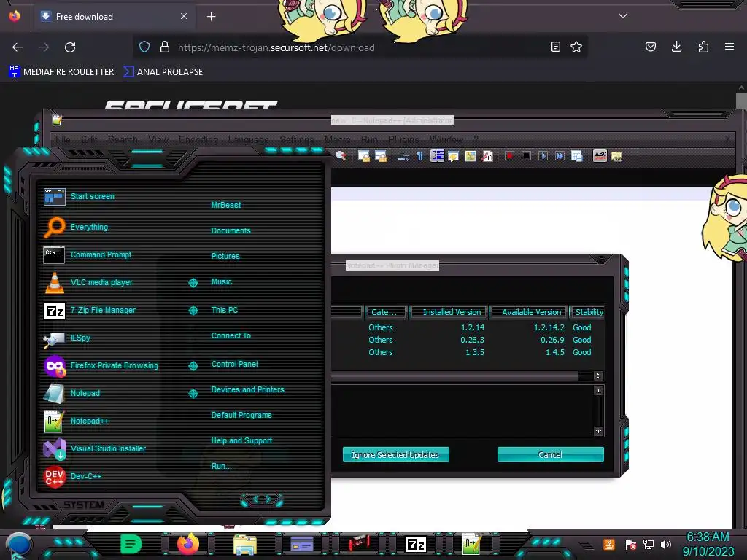Click the folder icon at toolbar end

(x=616, y=156)
